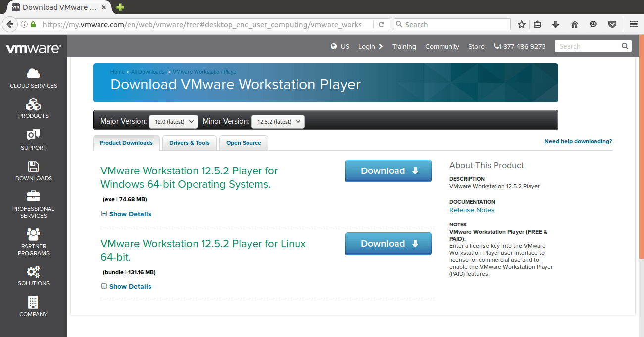The height and width of the screenshot is (337, 644).
Task: Open the Linux 64-bit Player title link
Action: pyautogui.click(x=203, y=250)
